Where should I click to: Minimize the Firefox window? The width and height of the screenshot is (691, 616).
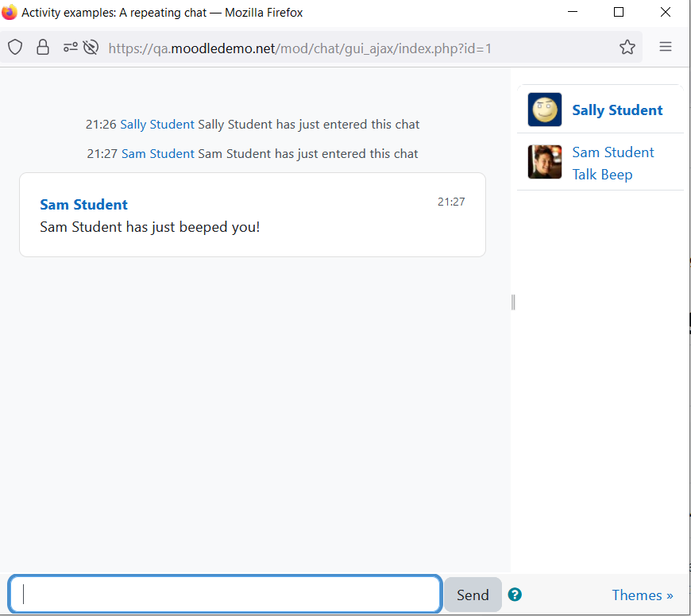coord(573,12)
